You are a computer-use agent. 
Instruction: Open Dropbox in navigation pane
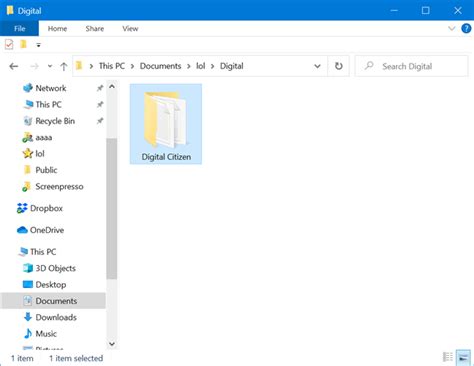point(46,208)
